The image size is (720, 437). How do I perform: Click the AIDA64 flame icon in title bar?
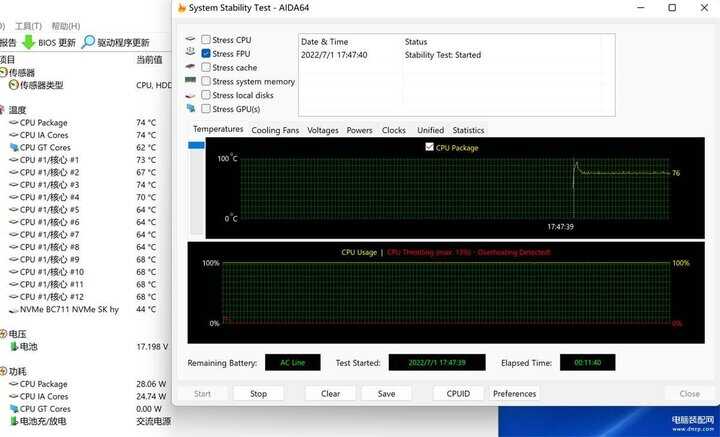pos(181,8)
